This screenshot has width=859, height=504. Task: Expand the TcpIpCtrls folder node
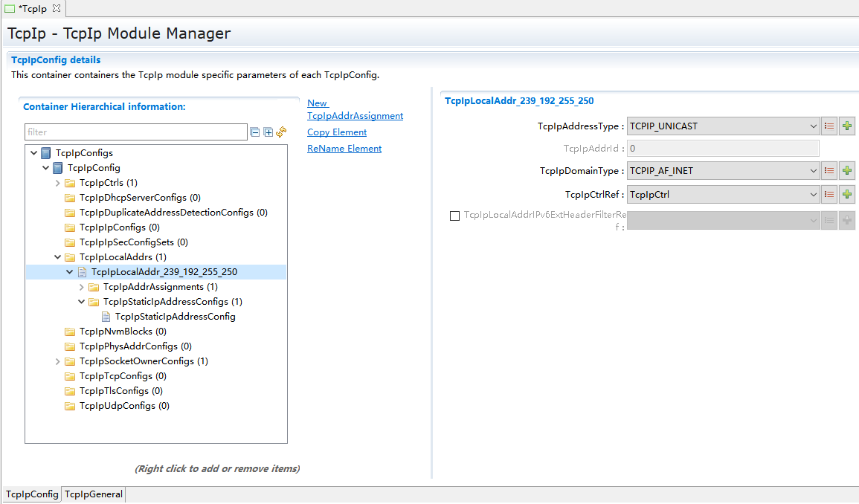tap(58, 183)
